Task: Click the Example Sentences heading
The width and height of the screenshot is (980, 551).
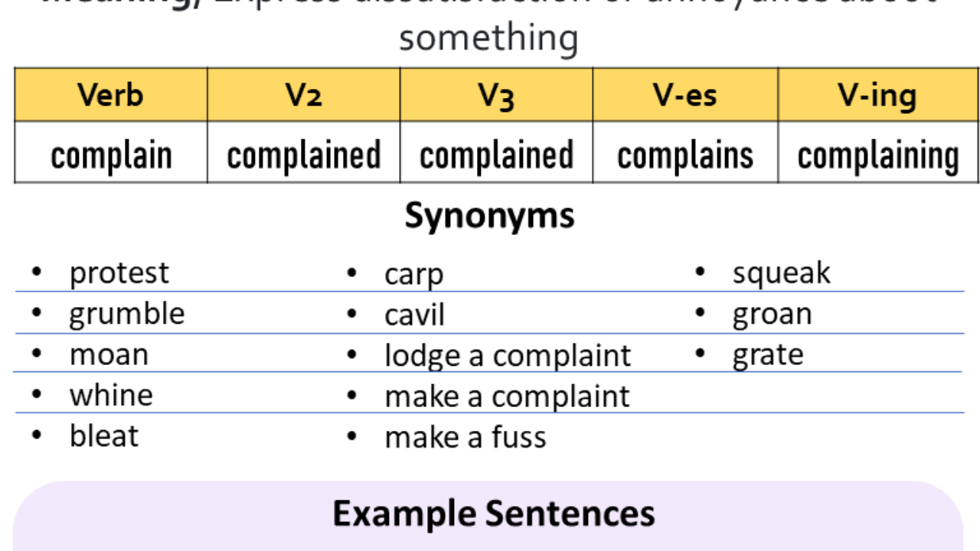Action: (494, 513)
